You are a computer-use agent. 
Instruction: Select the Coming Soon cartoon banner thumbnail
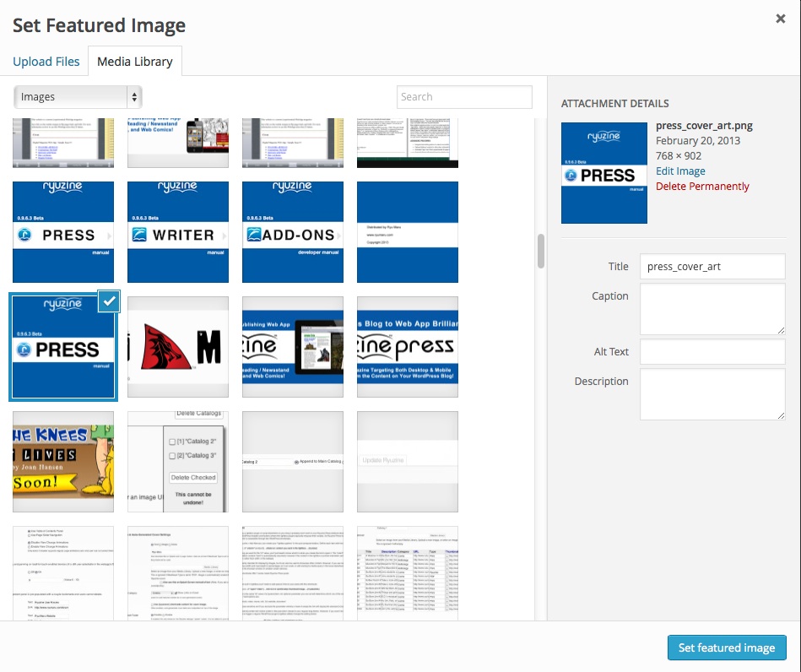click(x=63, y=462)
